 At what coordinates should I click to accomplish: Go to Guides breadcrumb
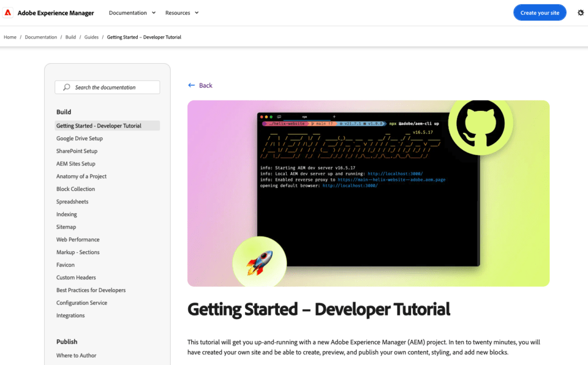click(91, 37)
